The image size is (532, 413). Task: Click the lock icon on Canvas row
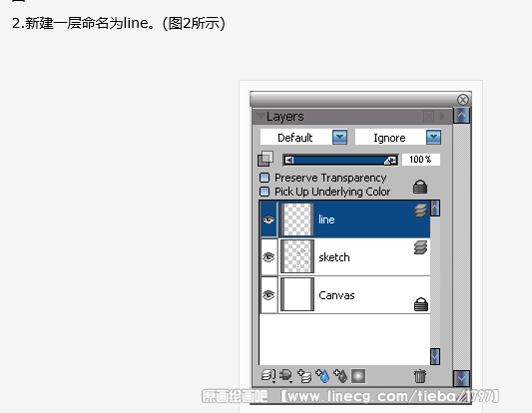421,304
